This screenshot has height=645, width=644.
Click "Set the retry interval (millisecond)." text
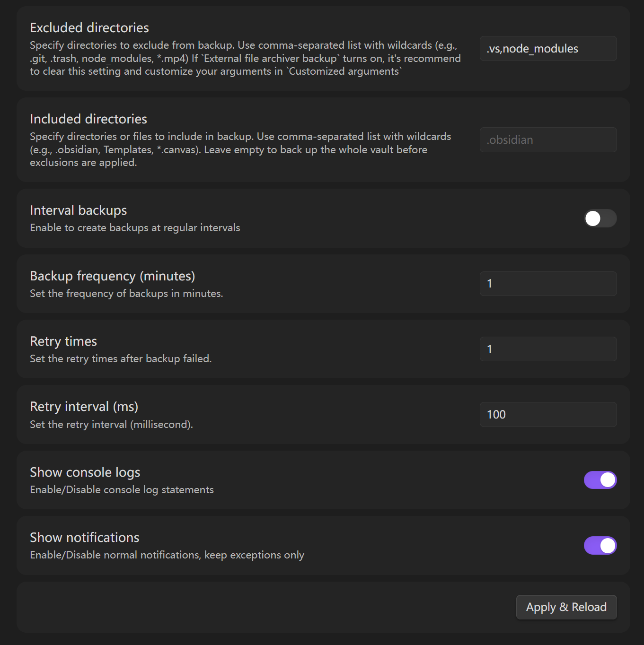[x=111, y=425]
